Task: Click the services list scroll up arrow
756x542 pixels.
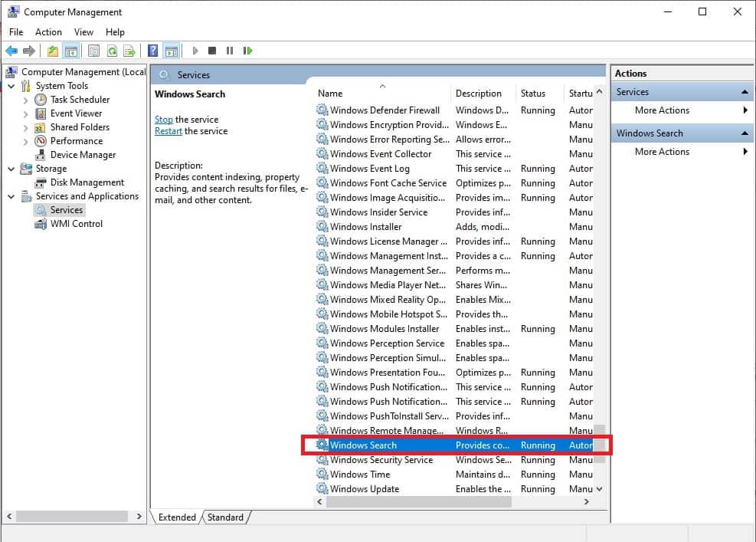Action: coord(599,92)
